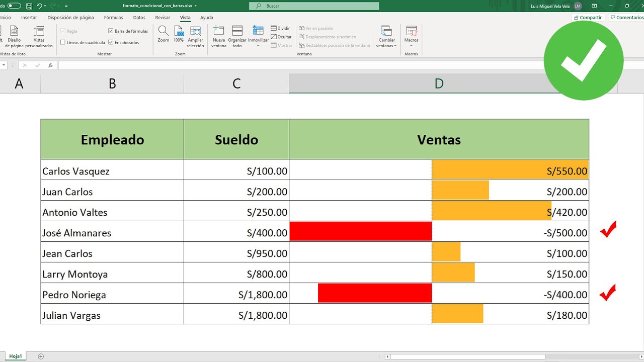Click the horizontal scrollbar thumb

467,356
